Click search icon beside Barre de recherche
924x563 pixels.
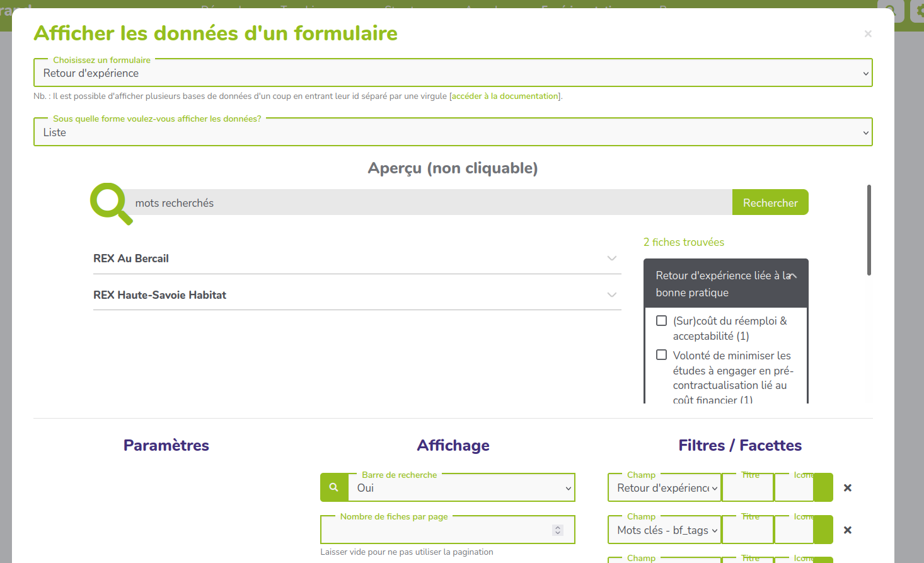click(x=334, y=487)
